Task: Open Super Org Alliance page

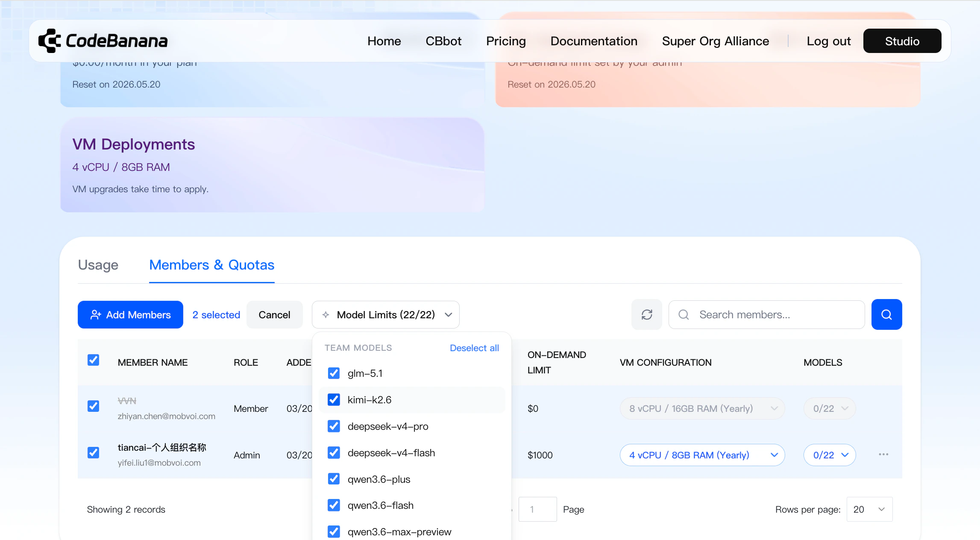Action: 716,41
